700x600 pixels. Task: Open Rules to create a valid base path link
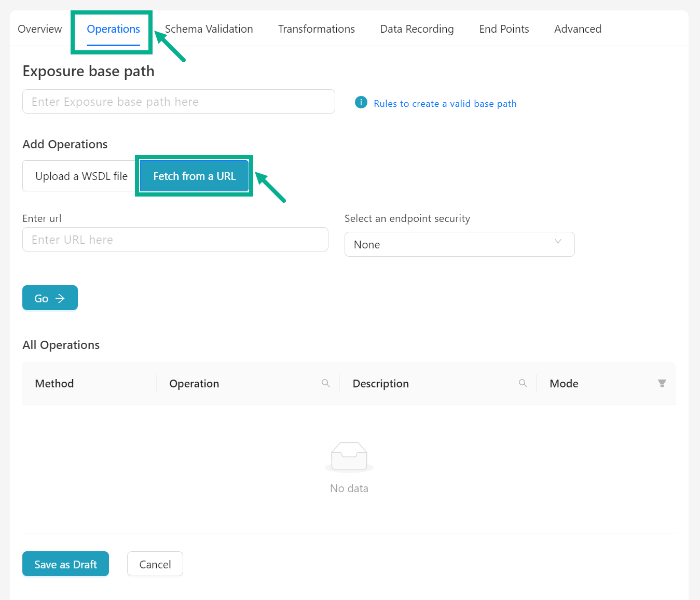(x=445, y=104)
